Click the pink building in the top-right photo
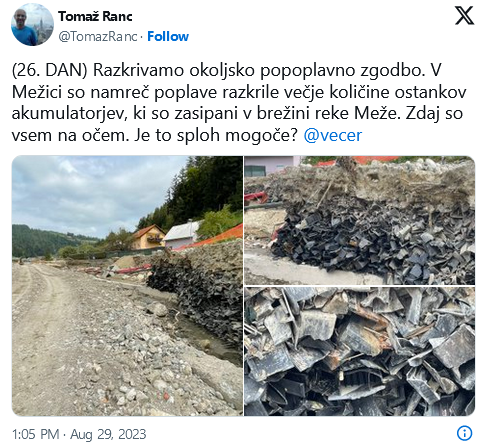The height and width of the screenshot is (448, 484). coord(273,166)
